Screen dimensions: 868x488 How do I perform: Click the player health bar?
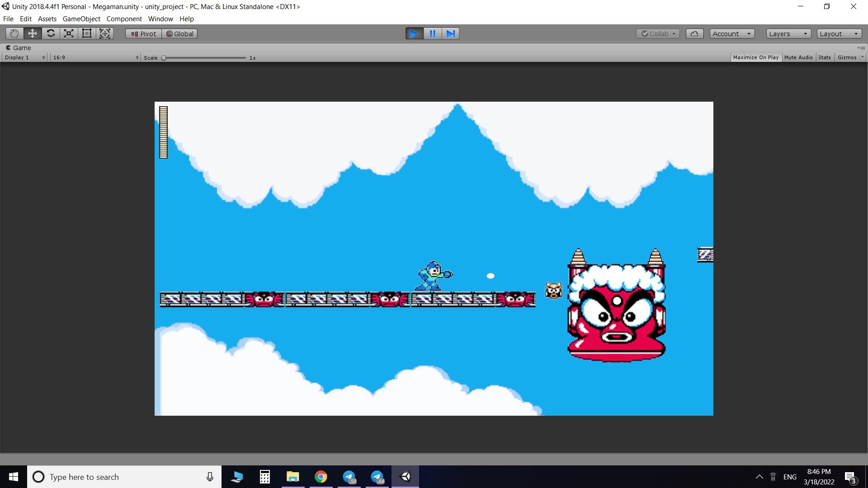point(163,132)
